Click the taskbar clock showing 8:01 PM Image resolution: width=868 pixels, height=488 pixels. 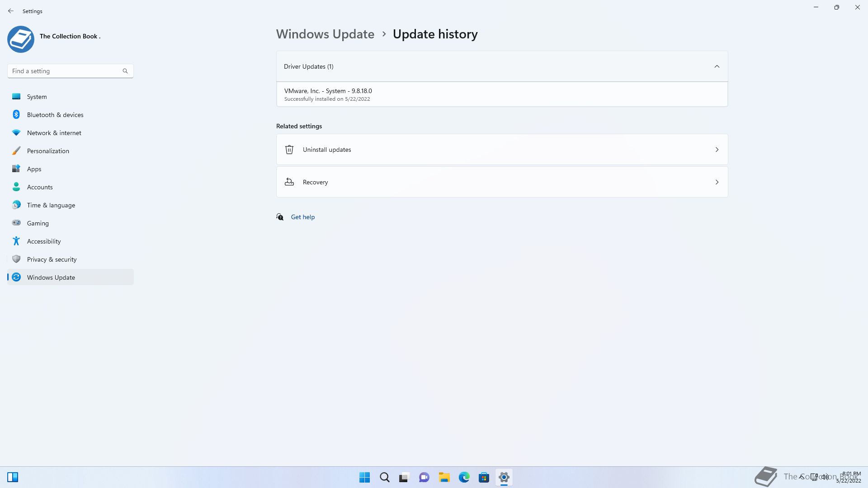tap(849, 477)
